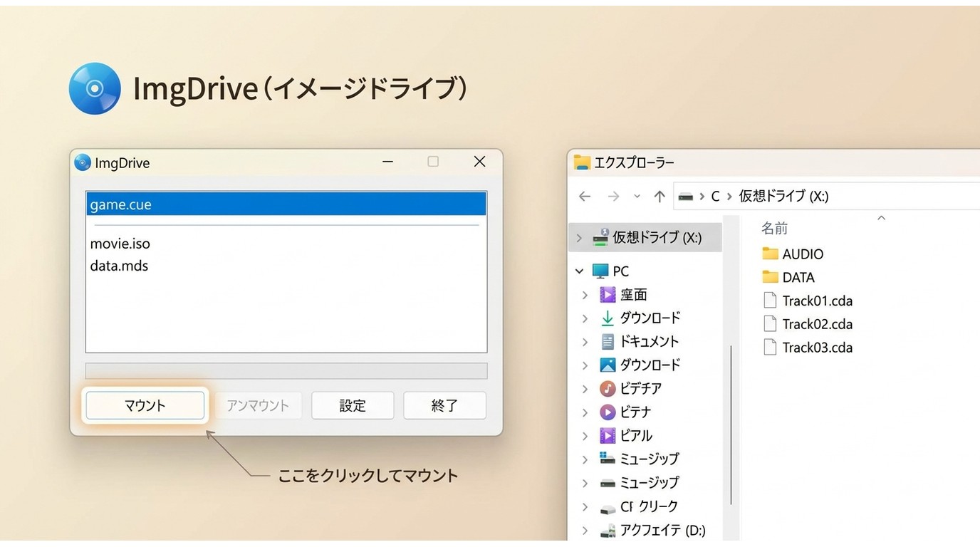
Task: Click the drive icon in Explorer address bar
Action: tap(686, 197)
